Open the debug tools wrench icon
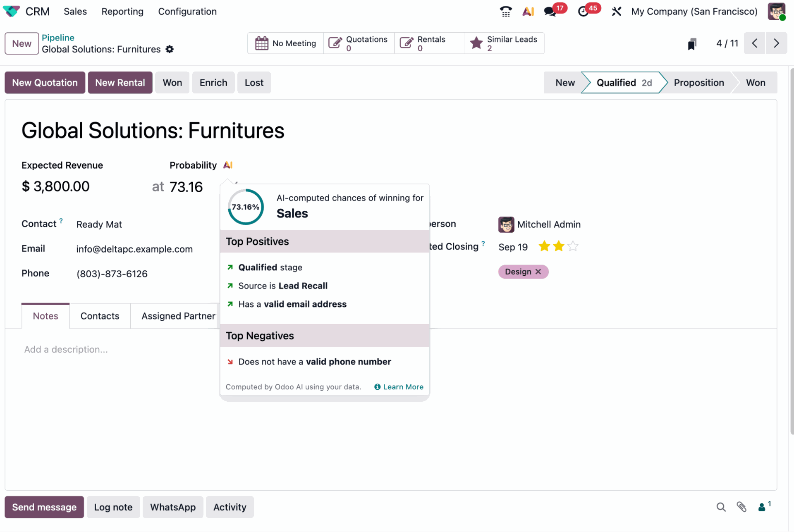 (x=616, y=11)
